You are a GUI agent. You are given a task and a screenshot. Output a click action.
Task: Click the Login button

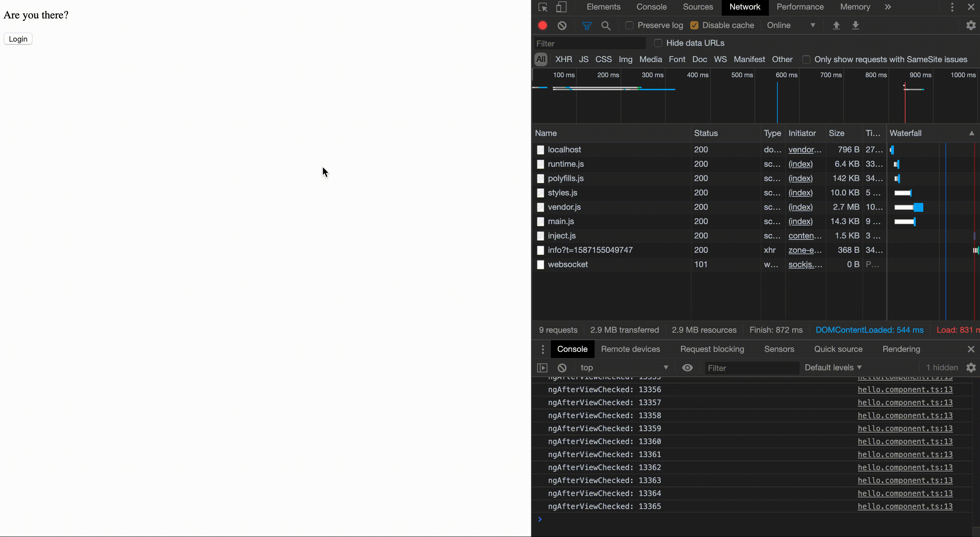point(18,39)
